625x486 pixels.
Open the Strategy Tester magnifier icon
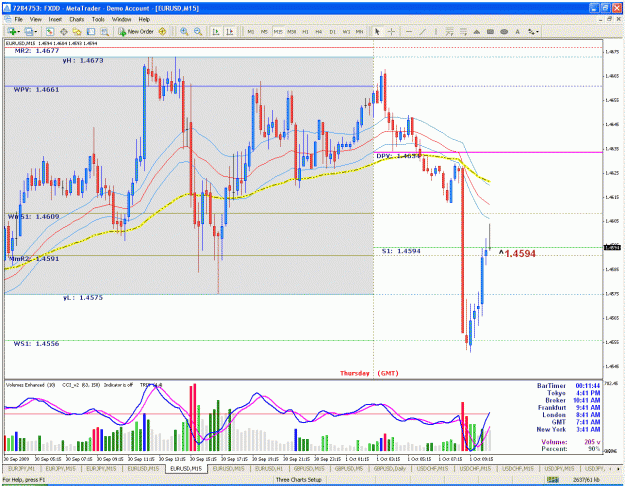(104, 31)
